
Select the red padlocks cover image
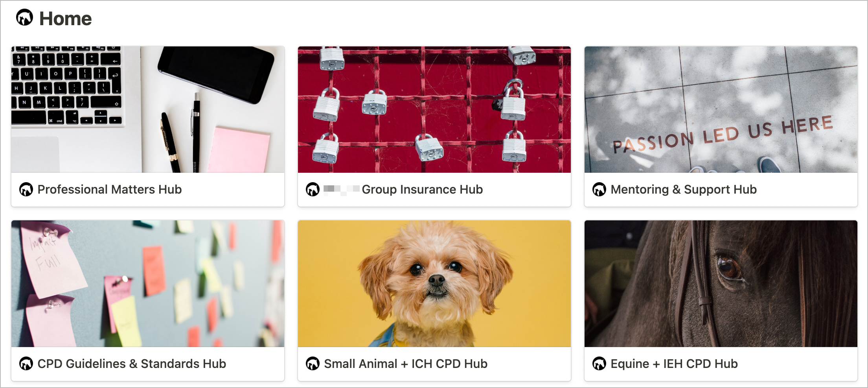(x=434, y=109)
